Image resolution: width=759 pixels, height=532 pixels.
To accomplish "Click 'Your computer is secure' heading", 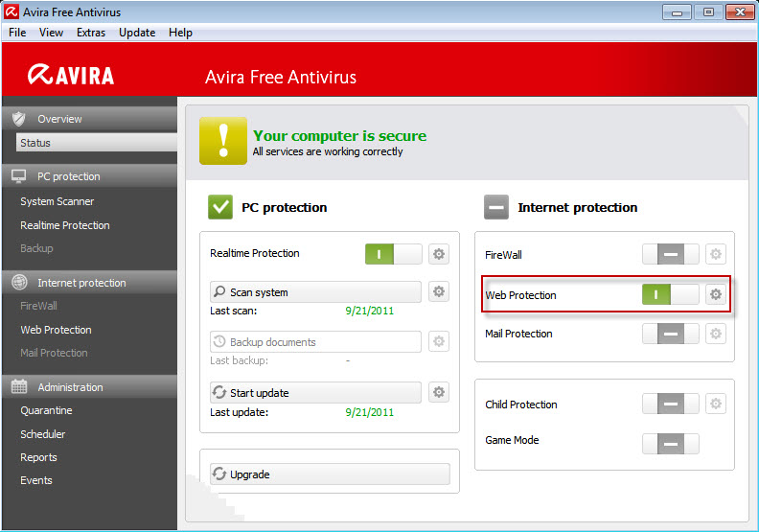I will click(x=340, y=135).
